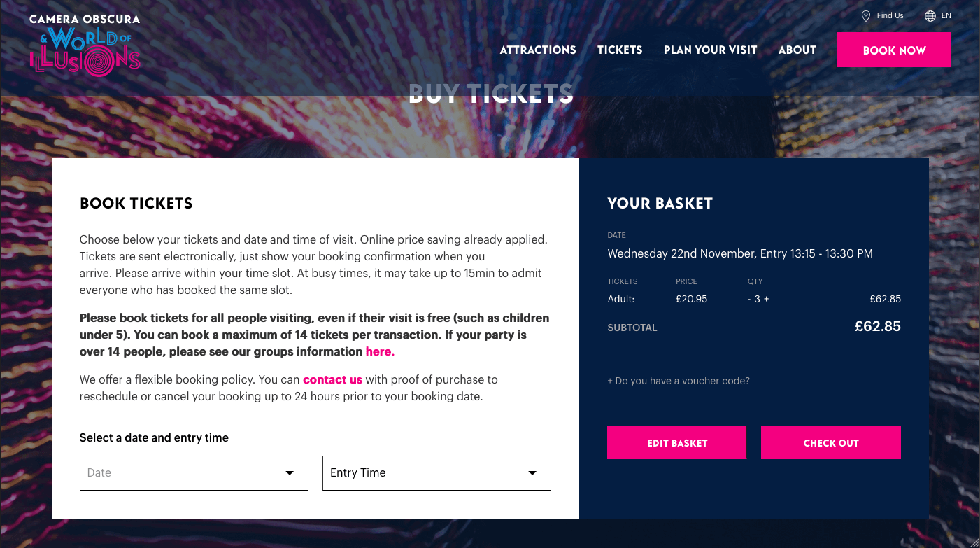Click the 'contact us' link
Viewport: 980px width, 548px height.
[332, 380]
